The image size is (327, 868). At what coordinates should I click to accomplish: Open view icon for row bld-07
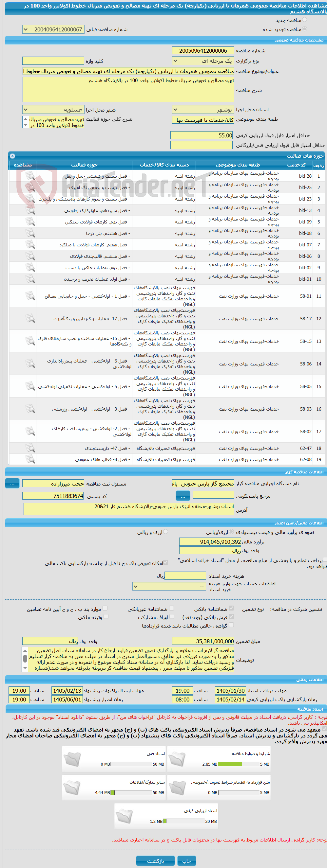(x=30, y=245)
